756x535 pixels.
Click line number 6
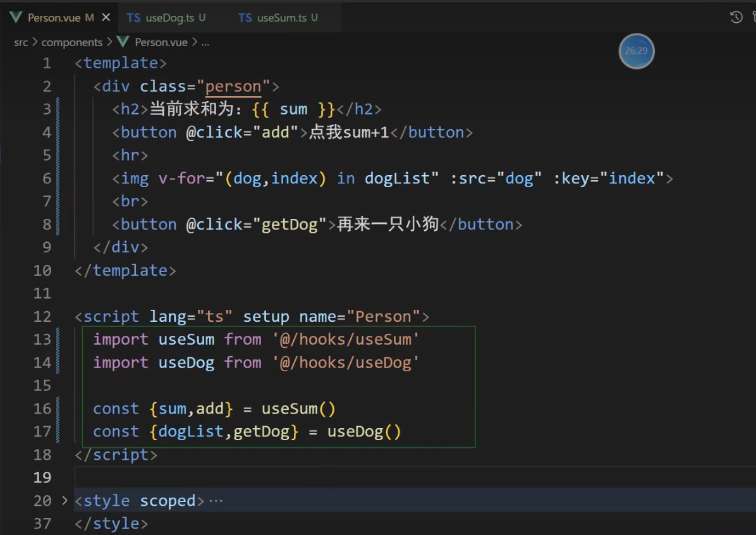click(x=47, y=178)
